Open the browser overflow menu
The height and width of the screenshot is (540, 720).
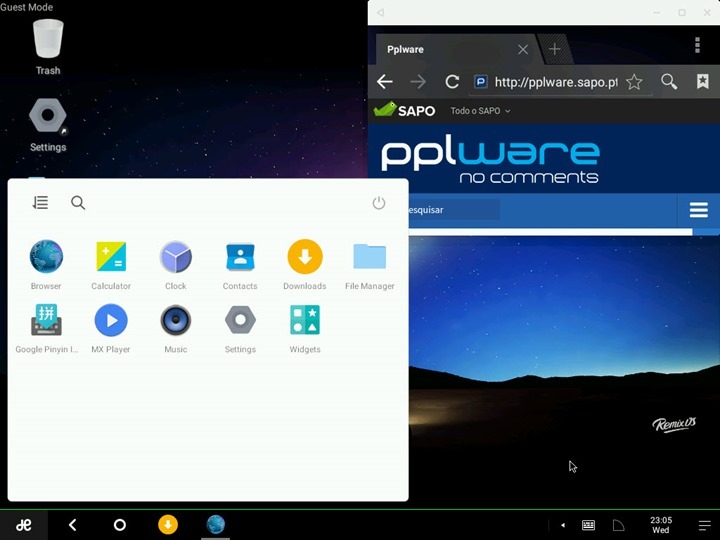pos(698,45)
